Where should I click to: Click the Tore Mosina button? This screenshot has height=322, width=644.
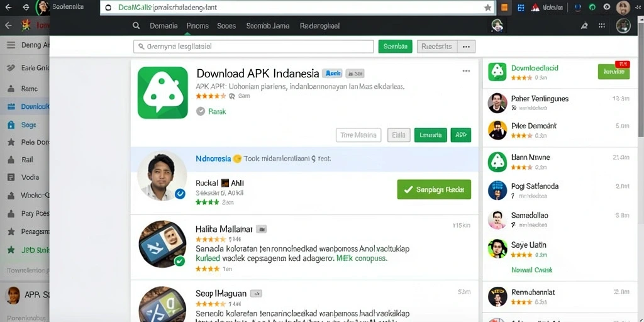[x=358, y=135]
